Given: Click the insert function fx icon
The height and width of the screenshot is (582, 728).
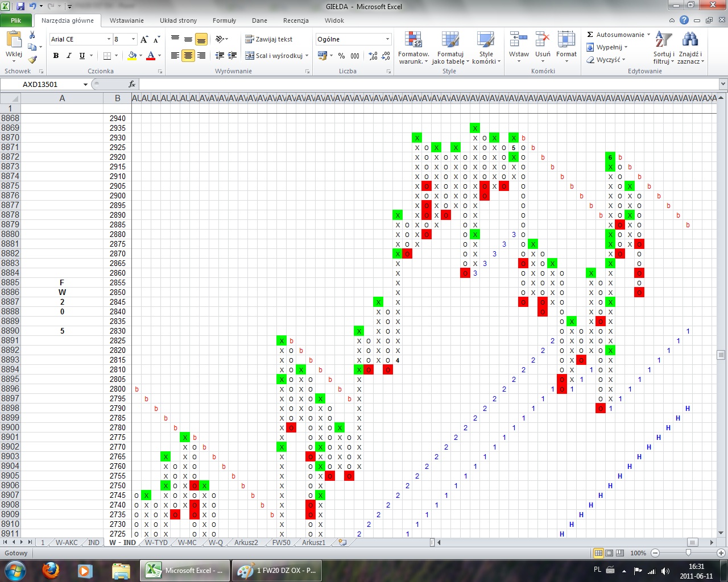Looking at the screenshot, I should (132, 84).
